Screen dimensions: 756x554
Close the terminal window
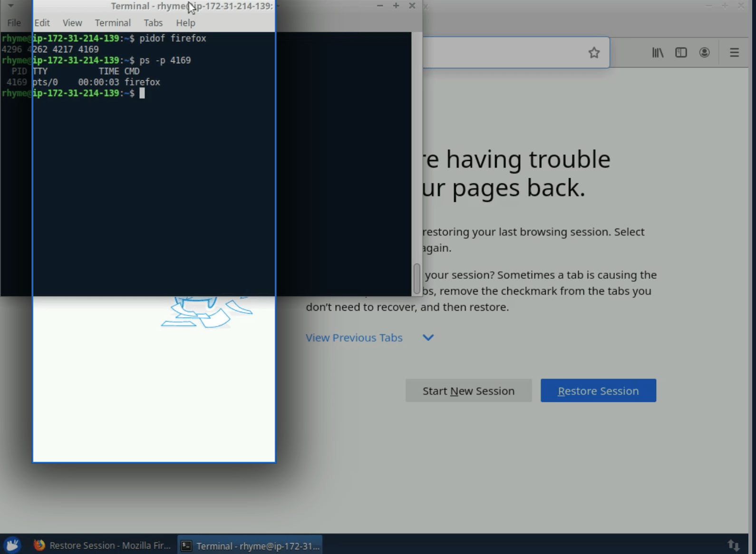click(x=412, y=6)
